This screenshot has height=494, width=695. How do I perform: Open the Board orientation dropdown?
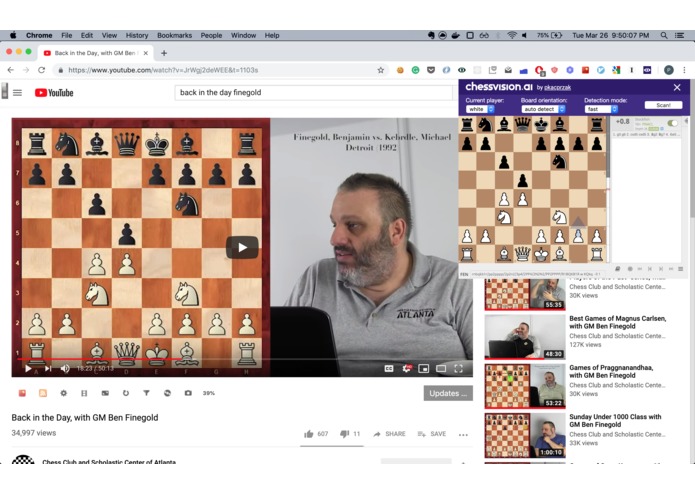point(543,109)
